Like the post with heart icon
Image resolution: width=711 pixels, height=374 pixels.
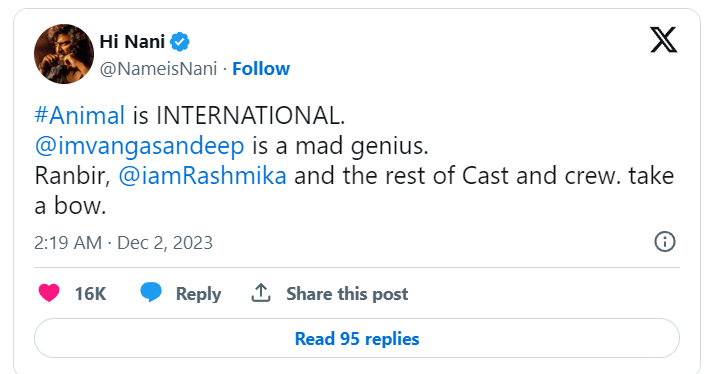49,292
